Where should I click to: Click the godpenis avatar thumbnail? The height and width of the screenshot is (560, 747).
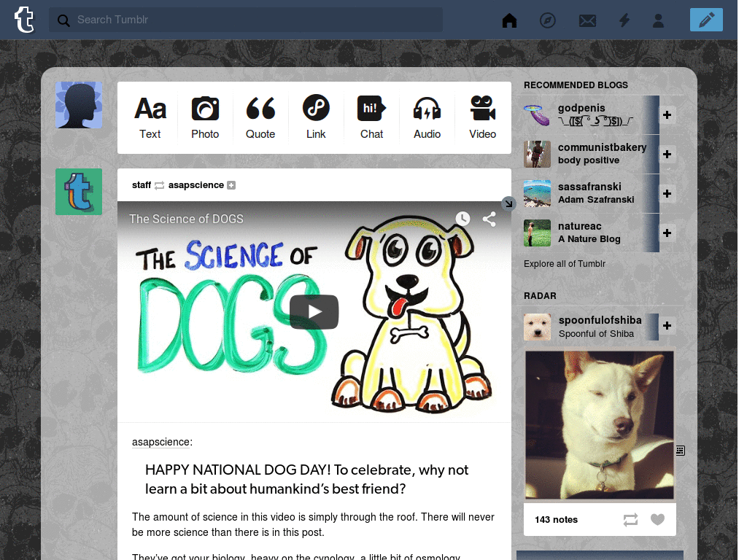pyautogui.click(x=537, y=114)
